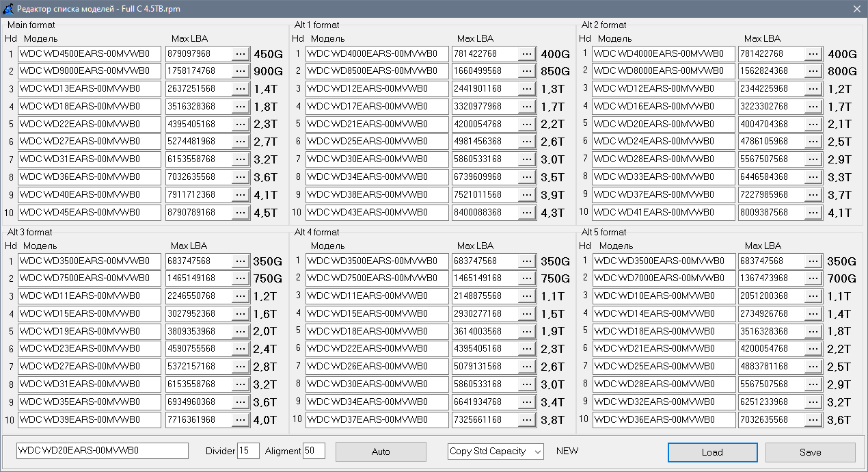Open the Copy Std Capacity dropdown
This screenshot has width=868, height=472.
click(496, 451)
